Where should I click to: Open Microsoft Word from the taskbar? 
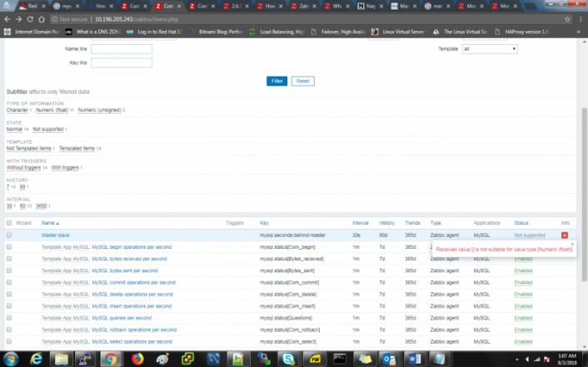point(415,360)
